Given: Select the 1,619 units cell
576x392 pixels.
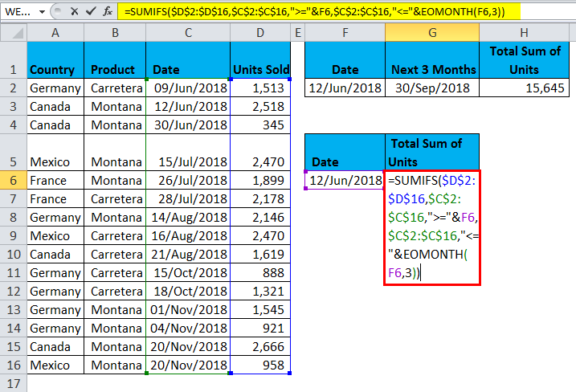Looking at the screenshot, I should pyautogui.click(x=260, y=254).
